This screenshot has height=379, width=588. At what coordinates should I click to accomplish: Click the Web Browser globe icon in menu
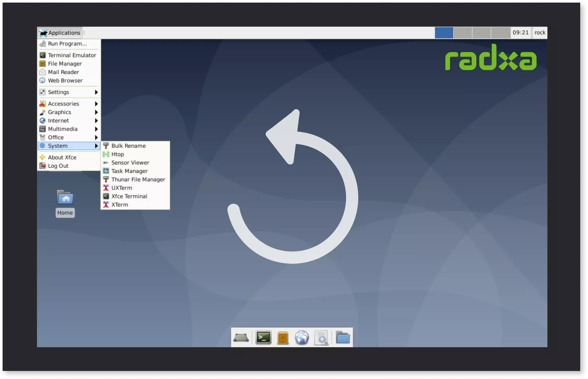click(43, 81)
